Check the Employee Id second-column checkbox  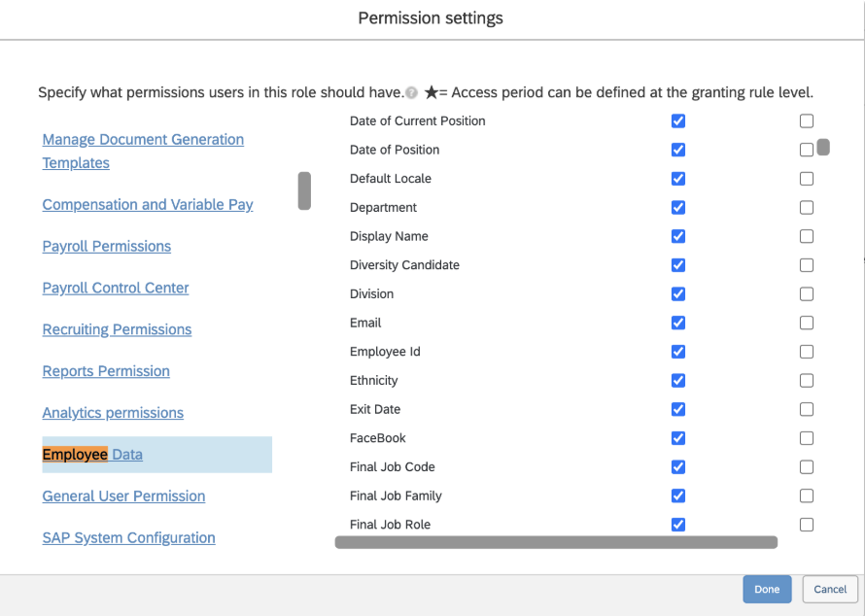coord(807,352)
